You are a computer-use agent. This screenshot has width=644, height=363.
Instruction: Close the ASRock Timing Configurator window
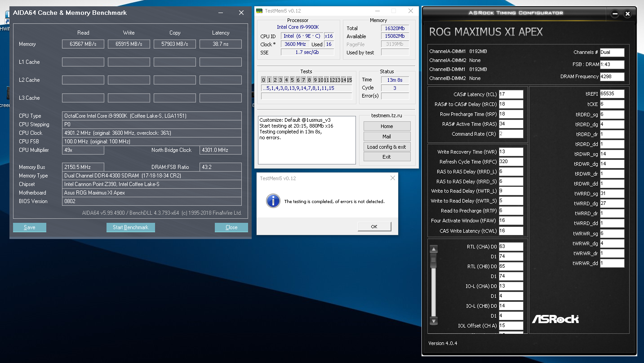[x=628, y=14]
